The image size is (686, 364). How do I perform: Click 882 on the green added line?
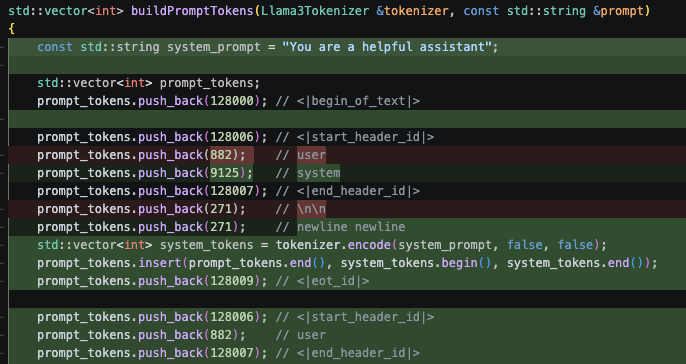tap(221, 335)
